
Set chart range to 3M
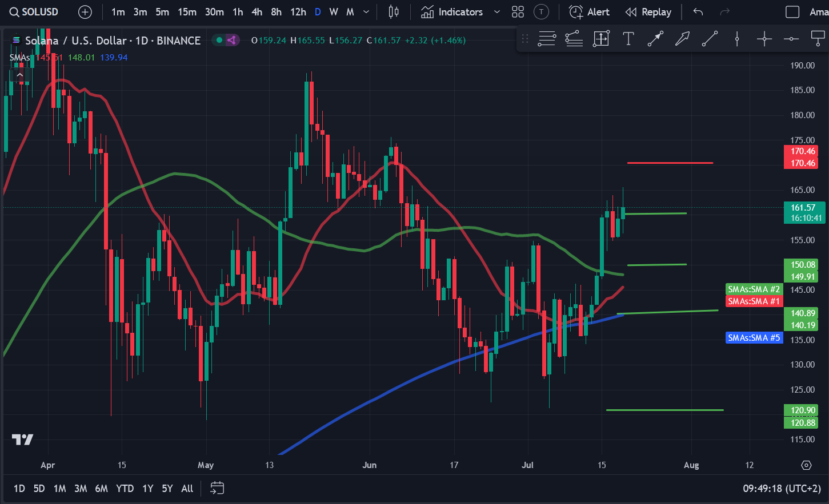pyautogui.click(x=81, y=489)
